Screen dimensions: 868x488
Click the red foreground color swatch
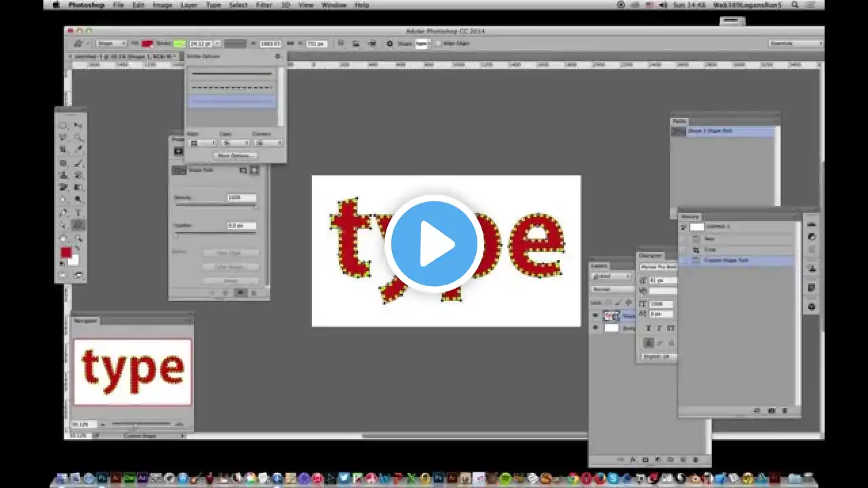[66, 253]
